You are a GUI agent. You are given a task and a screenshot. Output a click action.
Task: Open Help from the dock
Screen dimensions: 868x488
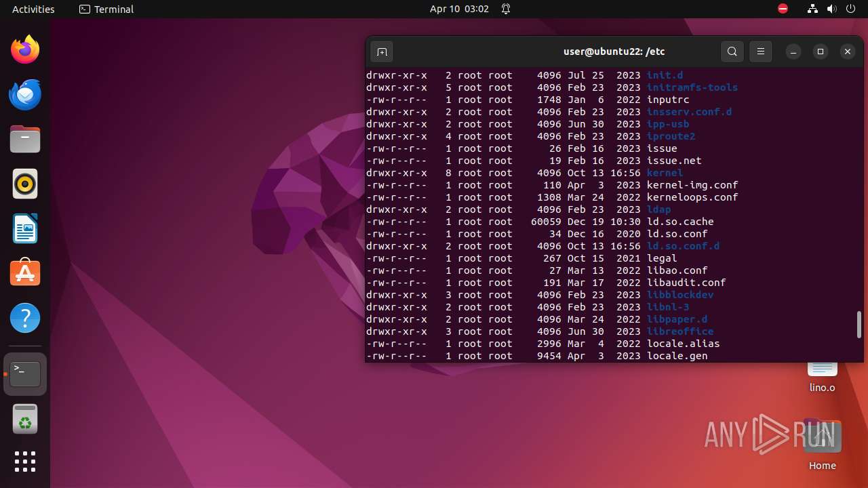pos(25,318)
